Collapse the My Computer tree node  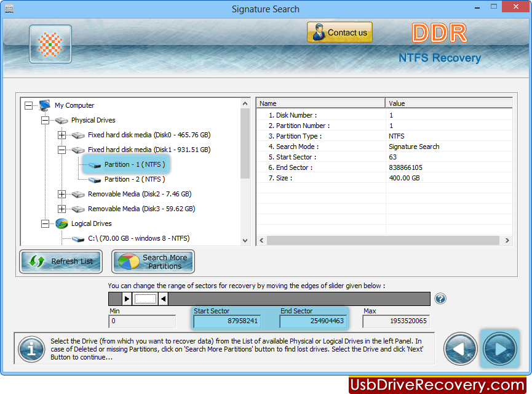coord(28,106)
